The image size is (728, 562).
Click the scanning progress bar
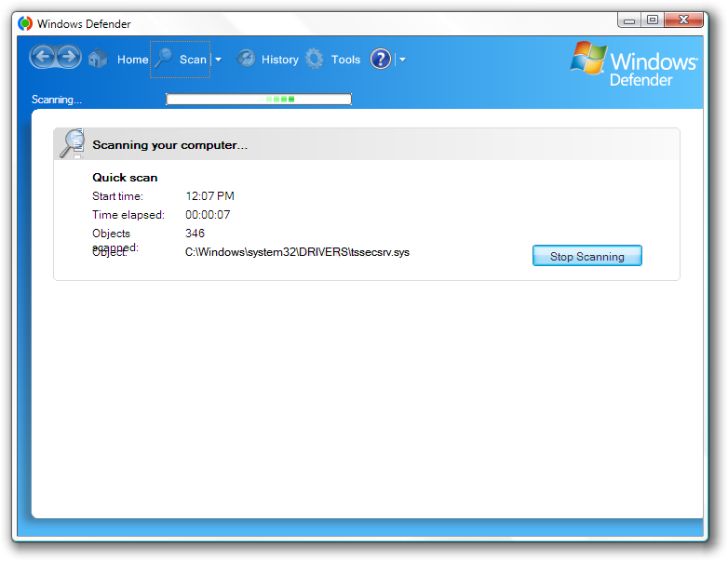point(259,99)
